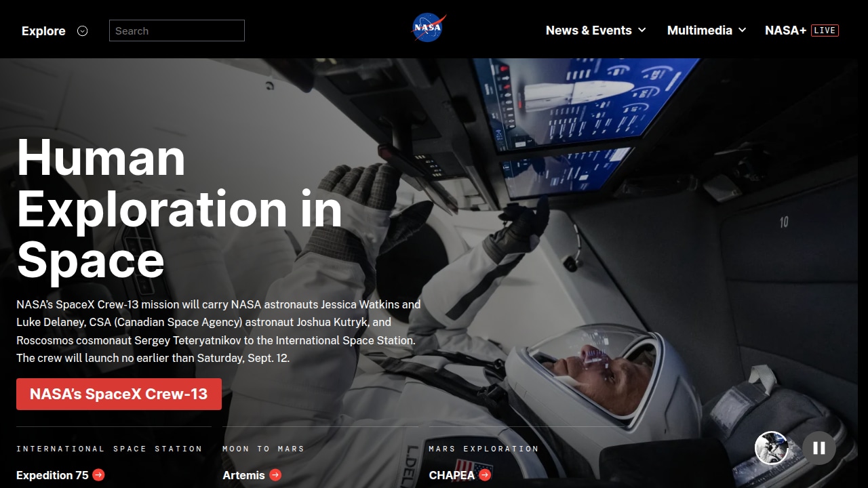Image resolution: width=868 pixels, height=488 pixels.
Task: Click the red arrow beside Expedition 75
Action: click(x=99, y=475)
